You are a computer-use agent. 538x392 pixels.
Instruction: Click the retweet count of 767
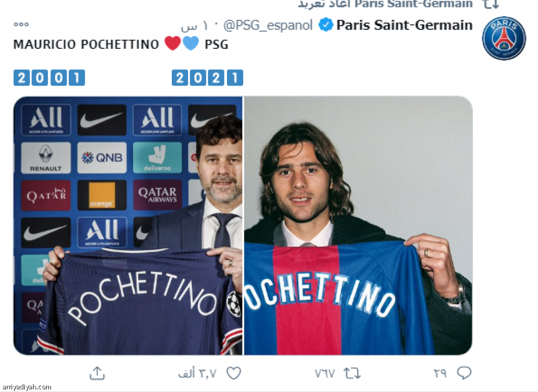pyautogui.click(x=325, y=373)
